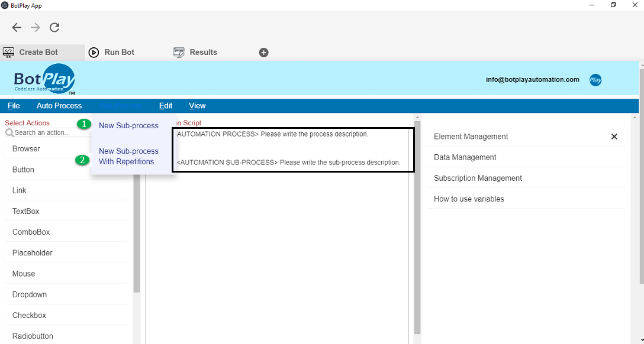Click the automation script scrollbar
The width and height of the screenshot is (644, 344).
(x=417, y=228)
